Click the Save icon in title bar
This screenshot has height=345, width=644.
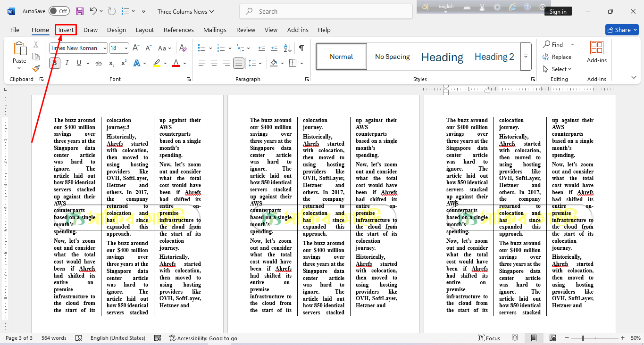coord(80,11)
